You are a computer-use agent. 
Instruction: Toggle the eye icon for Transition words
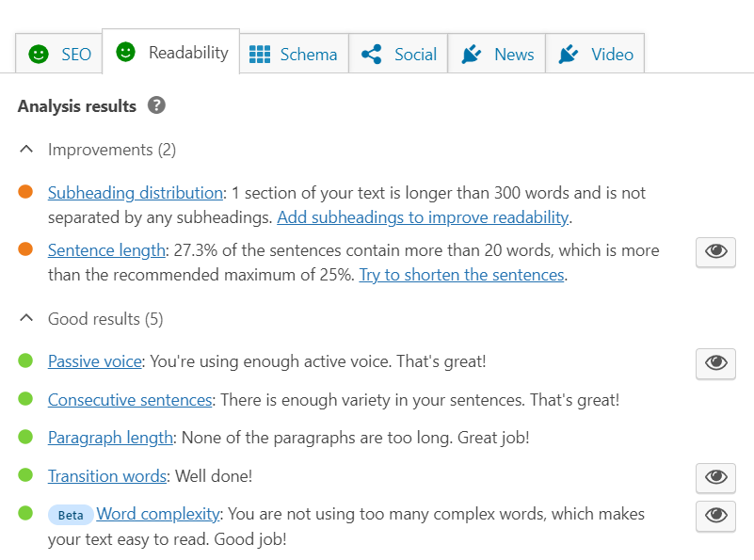point(715,478)
